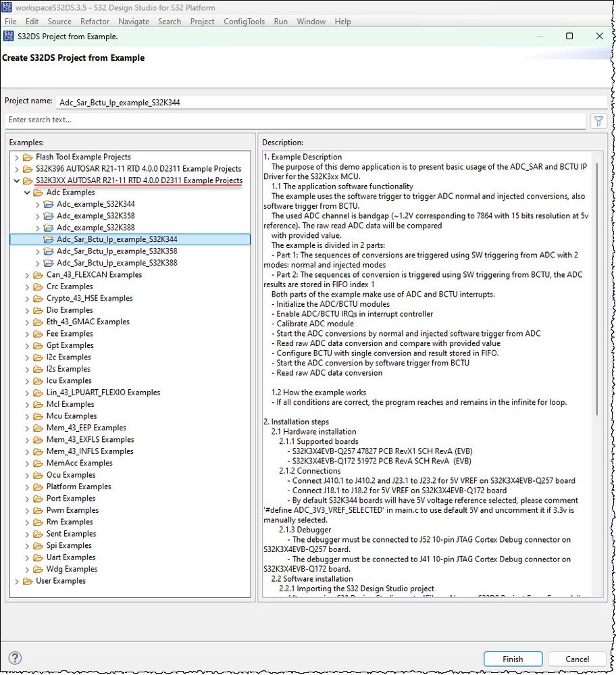
Task: Open the Help menu
Action: tap(342, 22)
